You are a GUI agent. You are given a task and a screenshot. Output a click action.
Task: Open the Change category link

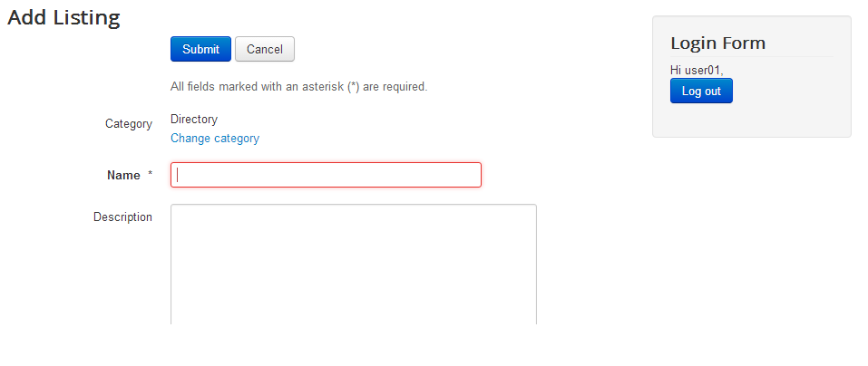215,139
